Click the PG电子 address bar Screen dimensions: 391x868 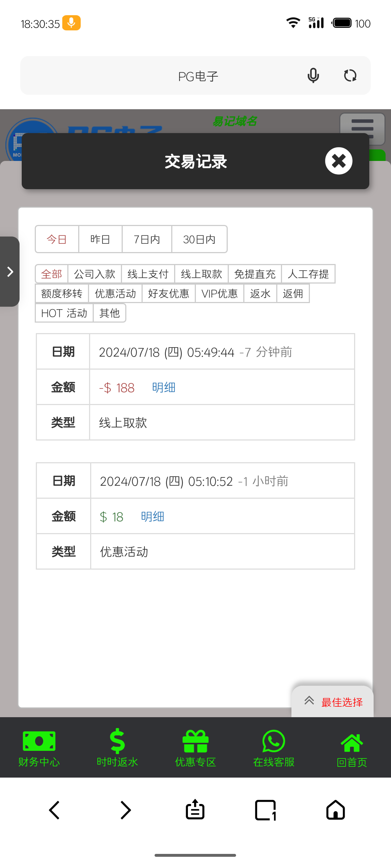tap(198, 76)
